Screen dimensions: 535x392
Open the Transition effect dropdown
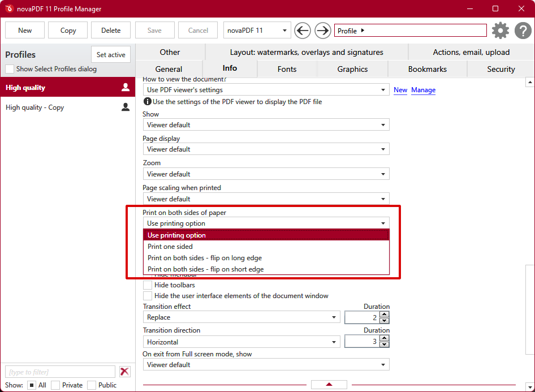241,317
